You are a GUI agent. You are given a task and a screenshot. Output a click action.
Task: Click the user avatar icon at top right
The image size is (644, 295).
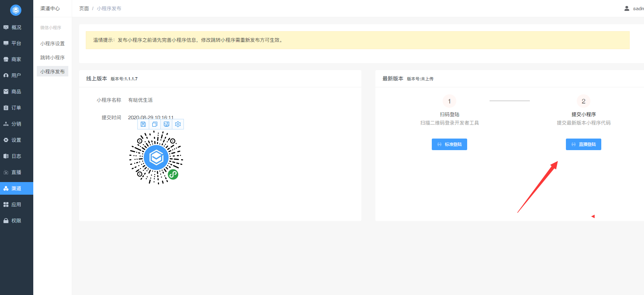[627, 8]
